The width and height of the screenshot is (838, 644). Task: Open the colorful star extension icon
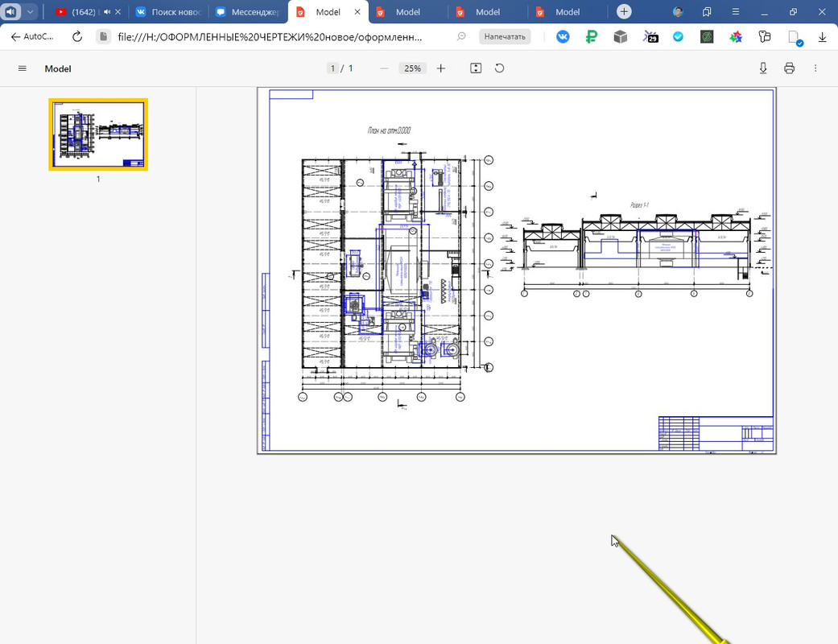(736, 37)
